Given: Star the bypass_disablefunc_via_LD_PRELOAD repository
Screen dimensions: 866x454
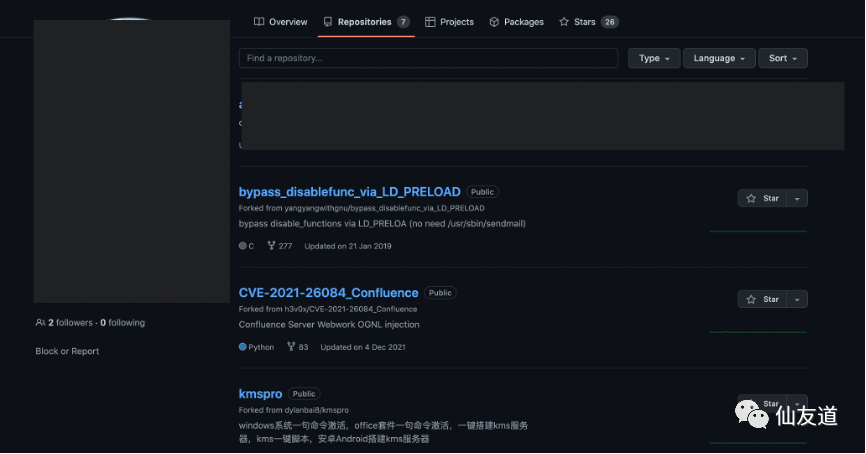Looking at the screenshot, I should pos(762,198).
